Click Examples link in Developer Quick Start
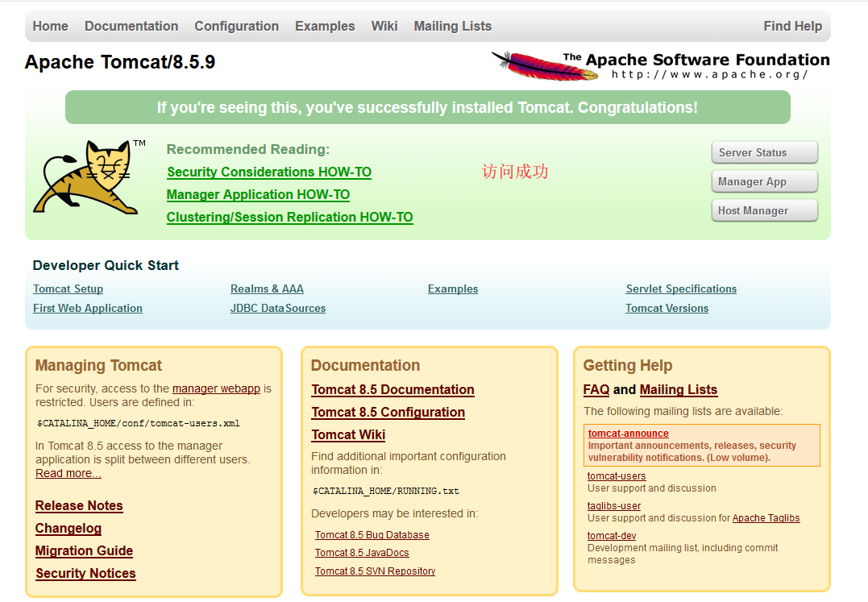The image size is (868, 602). pos(453,289)
